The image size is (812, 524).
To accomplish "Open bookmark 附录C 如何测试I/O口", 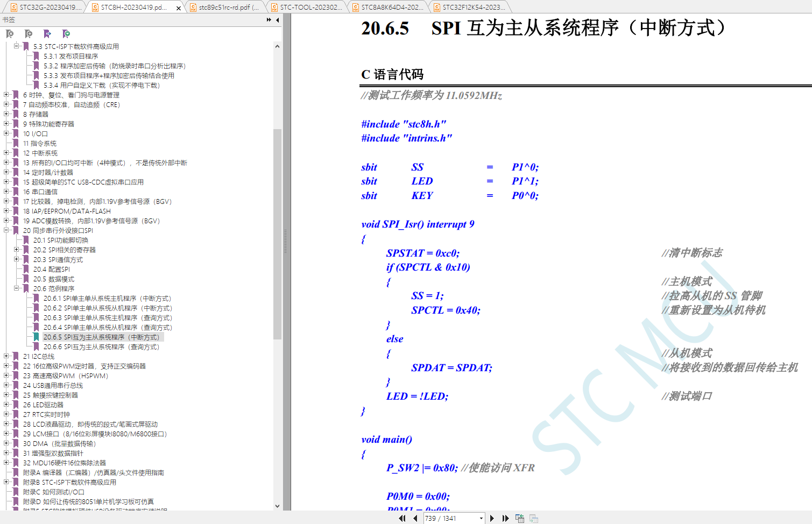I will pos(54,492).
